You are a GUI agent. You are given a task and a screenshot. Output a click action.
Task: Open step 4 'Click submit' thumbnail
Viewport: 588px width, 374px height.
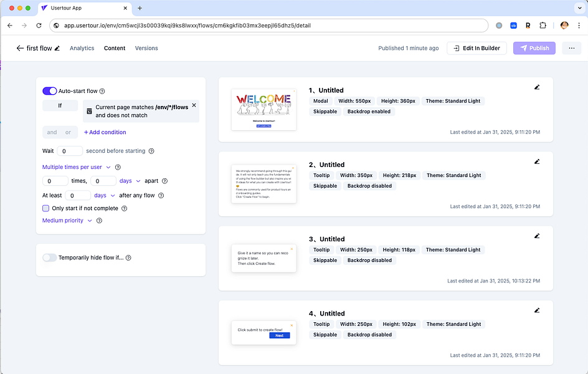coord(264,333)
